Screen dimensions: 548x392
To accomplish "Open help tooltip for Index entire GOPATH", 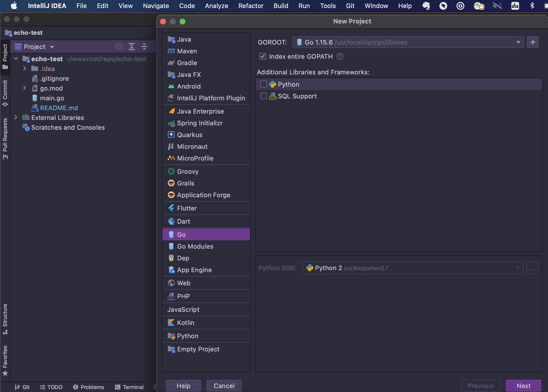I will pos(340,57).
